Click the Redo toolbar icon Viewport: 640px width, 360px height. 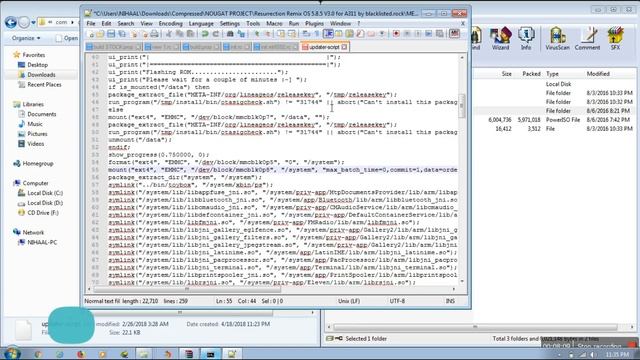(215, 34)
